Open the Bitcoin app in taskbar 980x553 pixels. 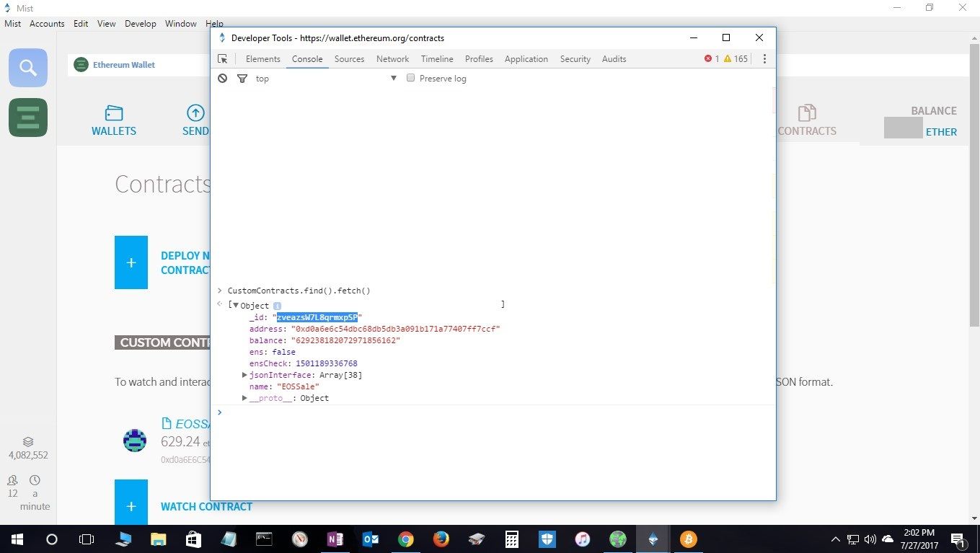click(689, 539)
